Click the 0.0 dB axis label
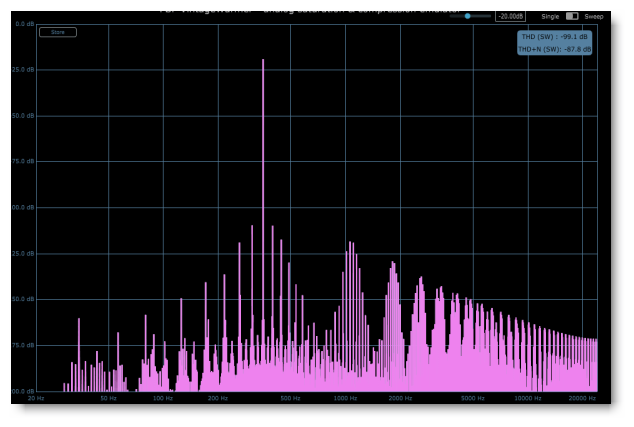 coord(25,24)
